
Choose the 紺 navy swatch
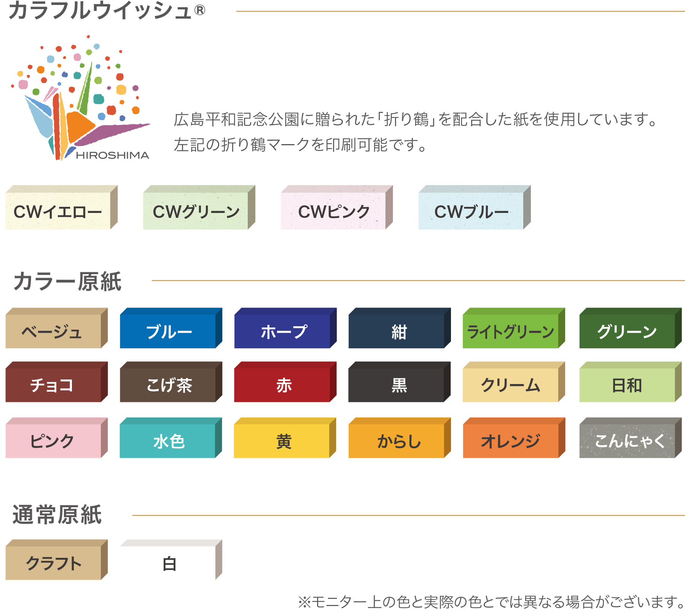(400, 328)
